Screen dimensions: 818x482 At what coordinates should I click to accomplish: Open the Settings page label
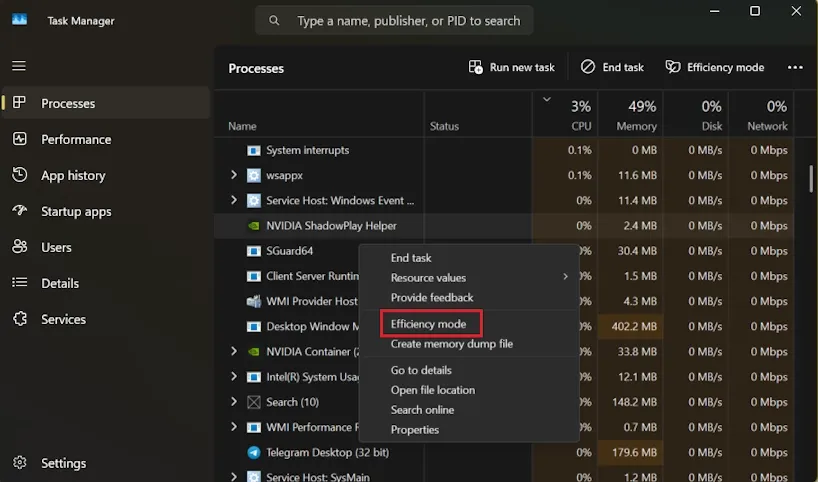pos(64,463)
